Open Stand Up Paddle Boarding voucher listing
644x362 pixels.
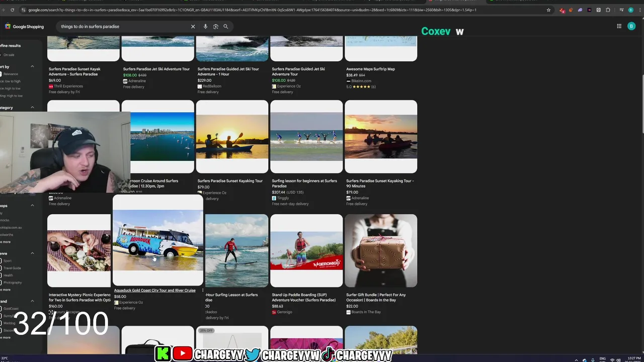[x=303, y=297]
